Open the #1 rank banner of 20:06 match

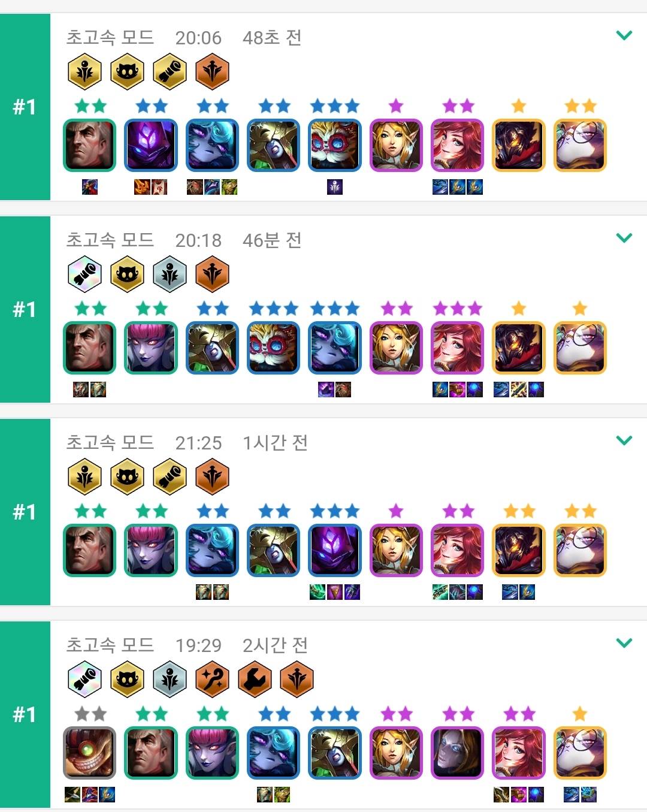(x=25, y=107)
